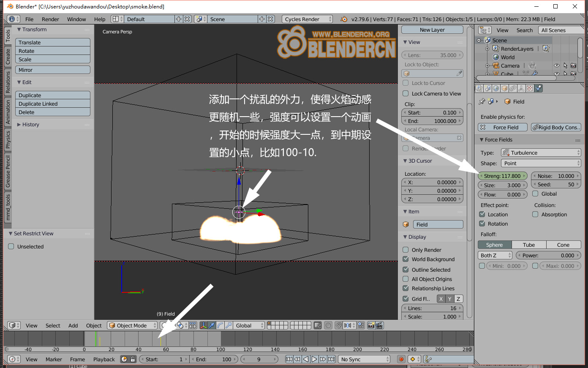588x368 pixels.
Task: Enable Lock to Cursor checkbox
Action: tap(406, 83)
